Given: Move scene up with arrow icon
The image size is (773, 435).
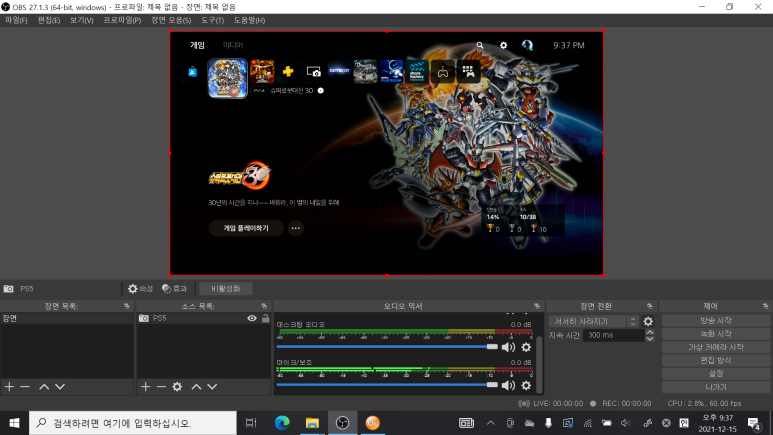Looking at the screenshot, I should tap(44, 387).
